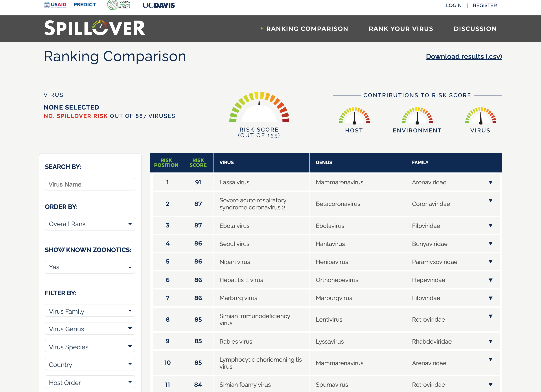
Task: Open the Country filter
Action: point(90,364)
